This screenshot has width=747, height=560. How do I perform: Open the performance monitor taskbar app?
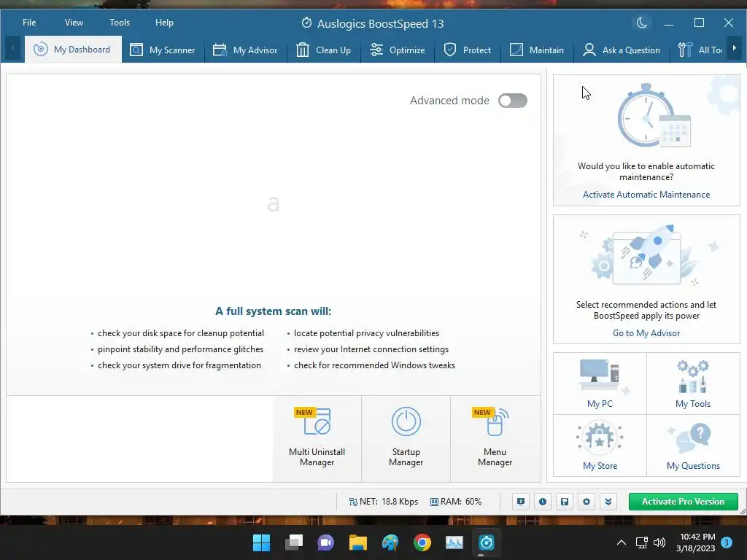pyautogui.click(x=454, y=542)
